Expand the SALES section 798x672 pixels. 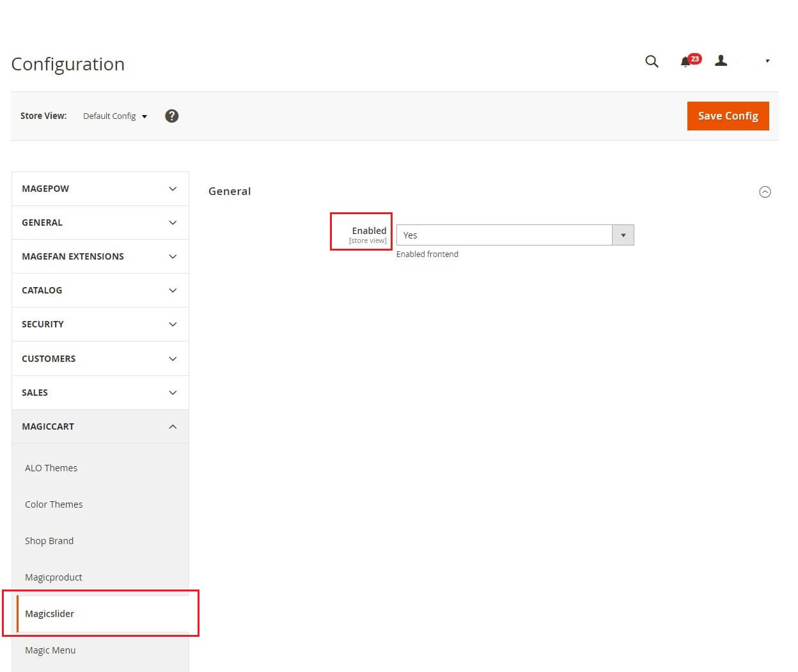[x=100, y=393]
